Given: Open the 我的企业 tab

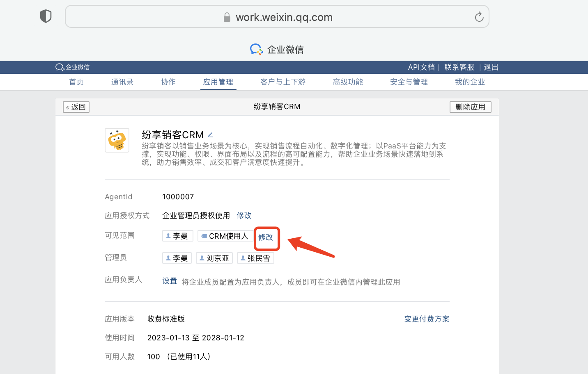Looking at the screenshot, I should point(470,82).
